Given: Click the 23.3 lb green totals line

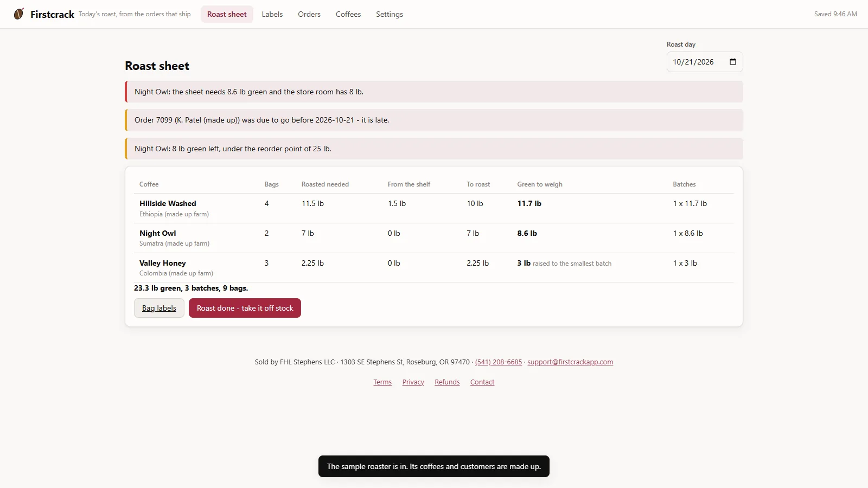Looking at the screenshot, I should coord(191,288).
